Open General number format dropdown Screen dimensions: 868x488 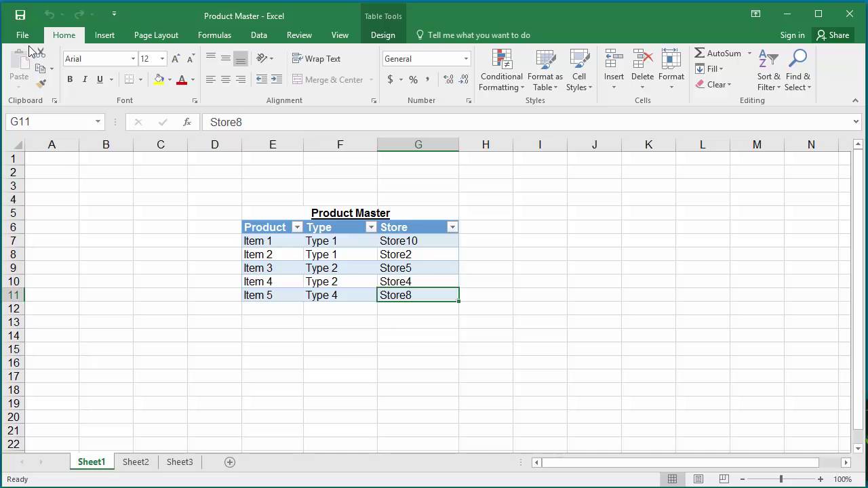466,59
